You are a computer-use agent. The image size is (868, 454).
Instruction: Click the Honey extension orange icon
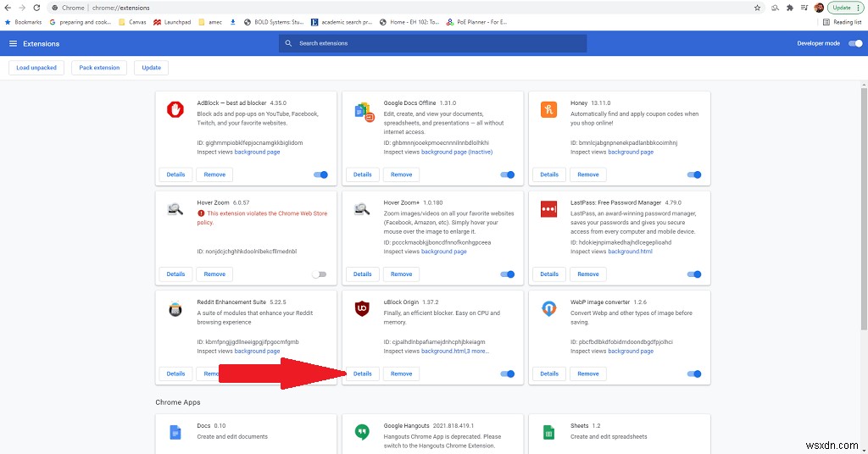[548, 109]
